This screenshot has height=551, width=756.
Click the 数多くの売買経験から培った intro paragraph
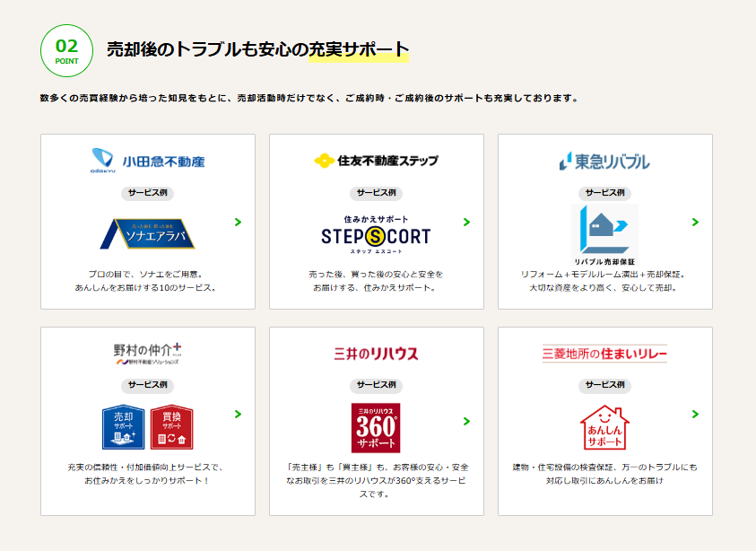(309, 98)
